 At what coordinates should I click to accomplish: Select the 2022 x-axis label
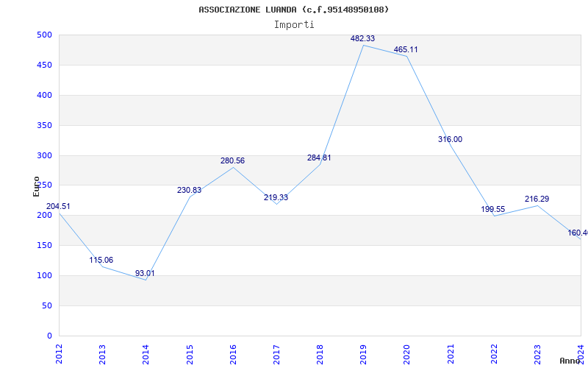494,354
